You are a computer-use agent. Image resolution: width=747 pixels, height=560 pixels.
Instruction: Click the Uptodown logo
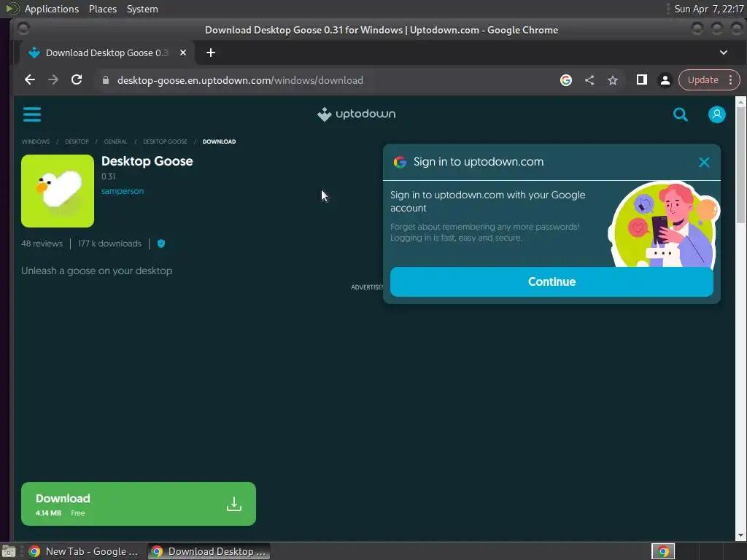(356, 114)
